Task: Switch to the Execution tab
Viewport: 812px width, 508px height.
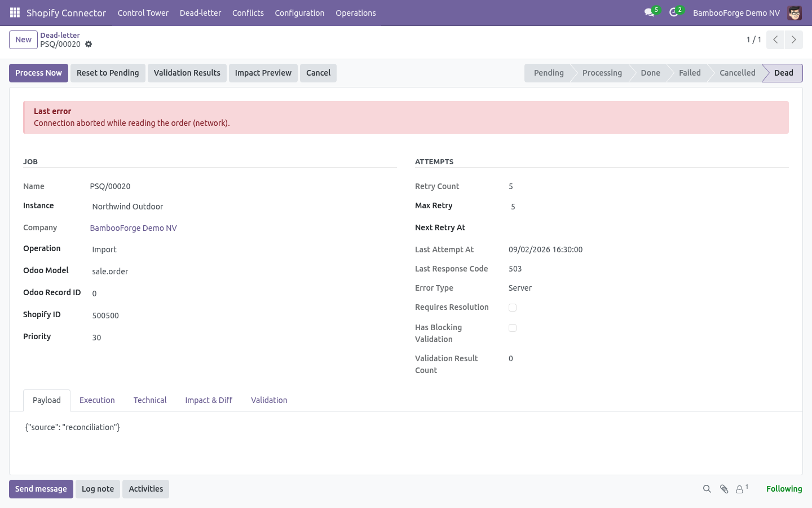Action: click(97, 400)
